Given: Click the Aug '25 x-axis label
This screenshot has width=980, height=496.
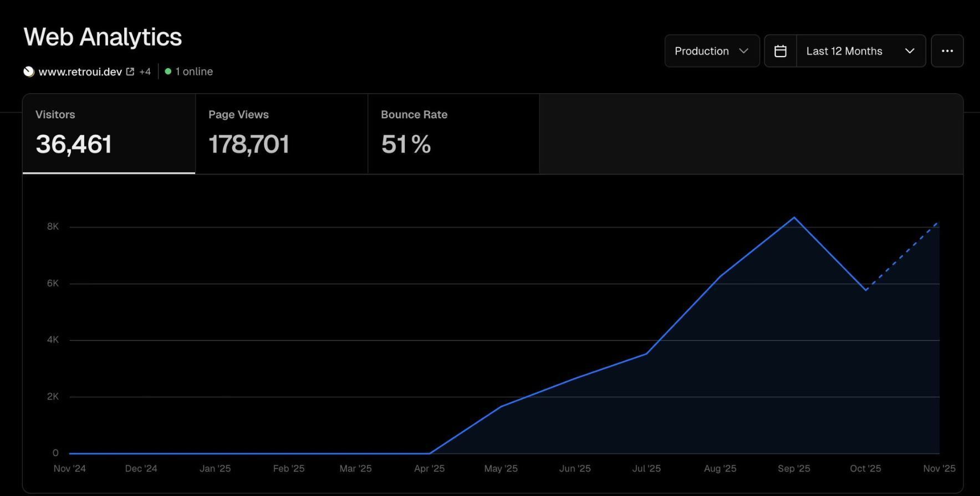Looking at the screenshot, I should tap(720, 468).
